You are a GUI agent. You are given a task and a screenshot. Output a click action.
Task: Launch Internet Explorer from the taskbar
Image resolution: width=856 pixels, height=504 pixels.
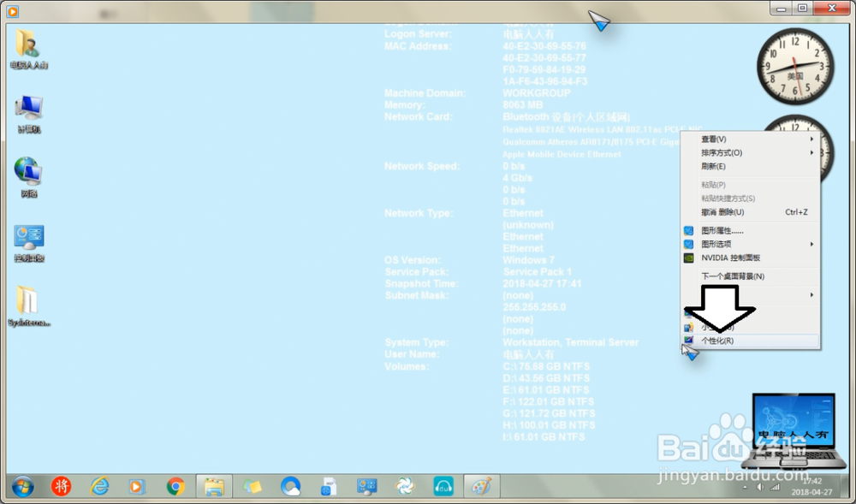pos(99,486)
